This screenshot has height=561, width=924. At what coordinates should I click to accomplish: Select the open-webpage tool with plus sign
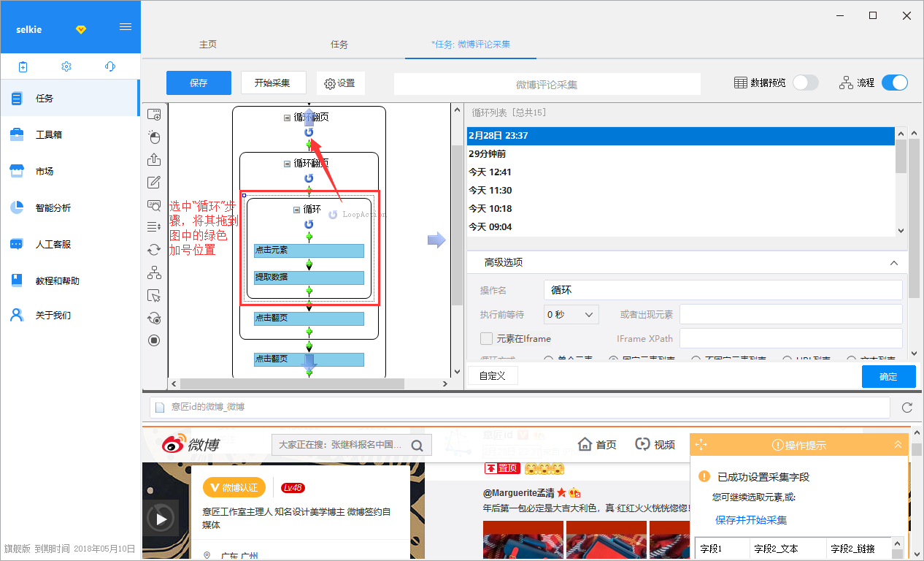(154, 115)
